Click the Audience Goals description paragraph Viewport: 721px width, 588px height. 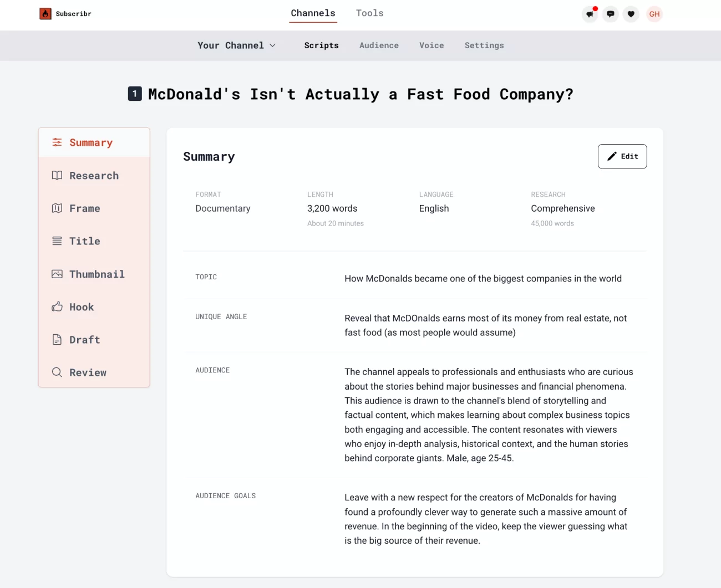[486, 519]
